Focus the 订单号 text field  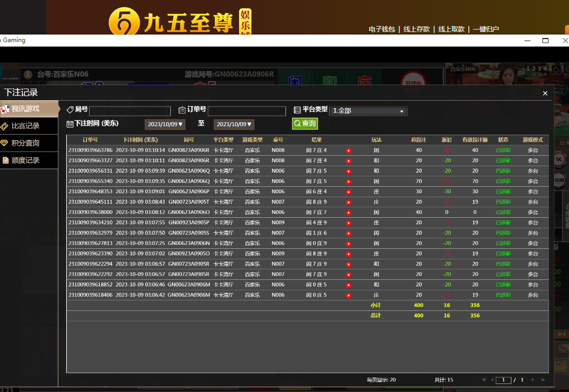click(x=246, y=111)
